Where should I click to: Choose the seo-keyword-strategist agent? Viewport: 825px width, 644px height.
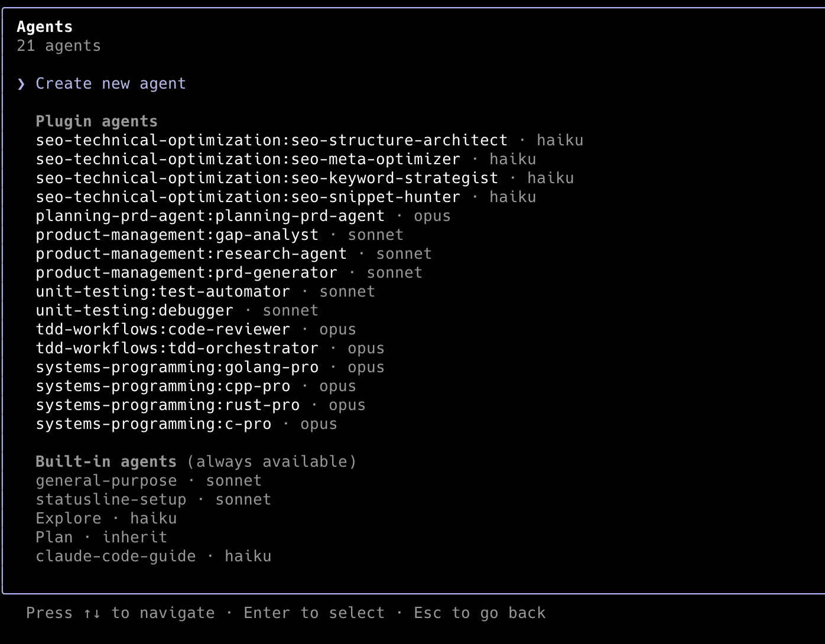tap(267, 178)
